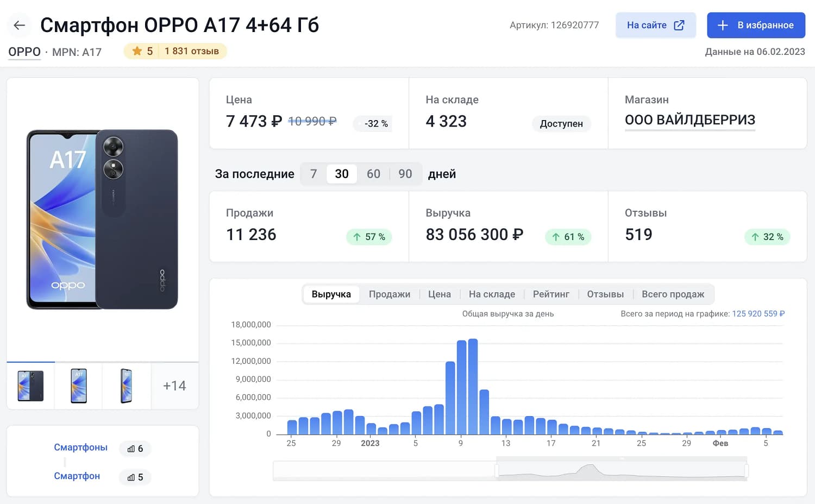Click the Доступен availability badge
Screen dimensions: 815x504
tap(561, 124)
